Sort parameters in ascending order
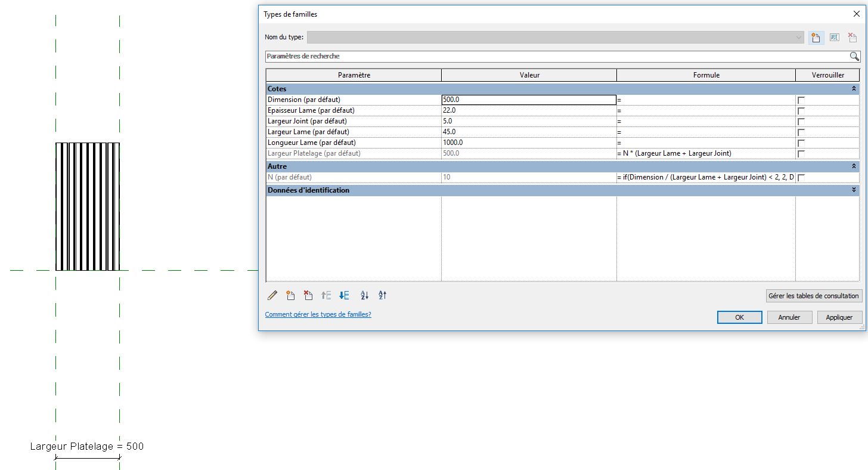Screen dimensions: 868x470 (x=364, y=295)
